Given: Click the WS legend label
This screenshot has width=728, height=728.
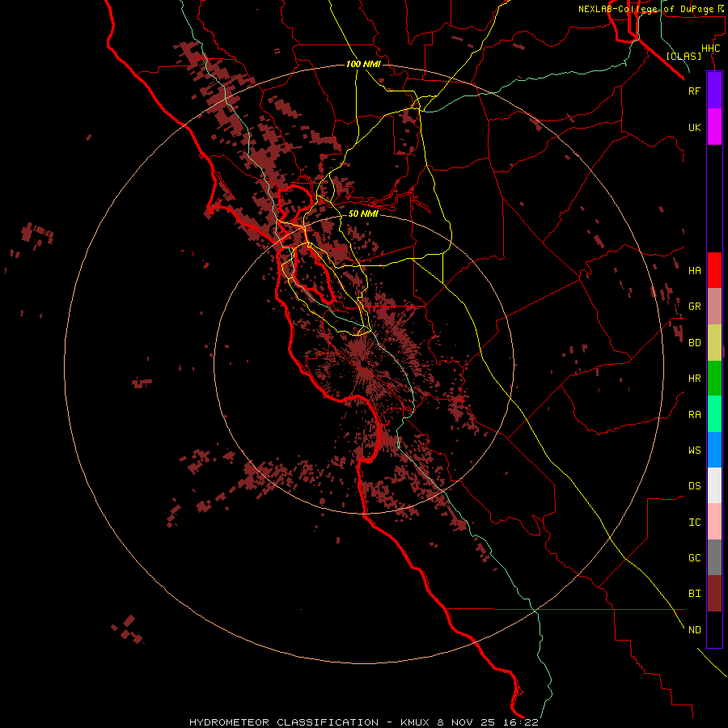Looking at the screenshot, I should point(694,451).
